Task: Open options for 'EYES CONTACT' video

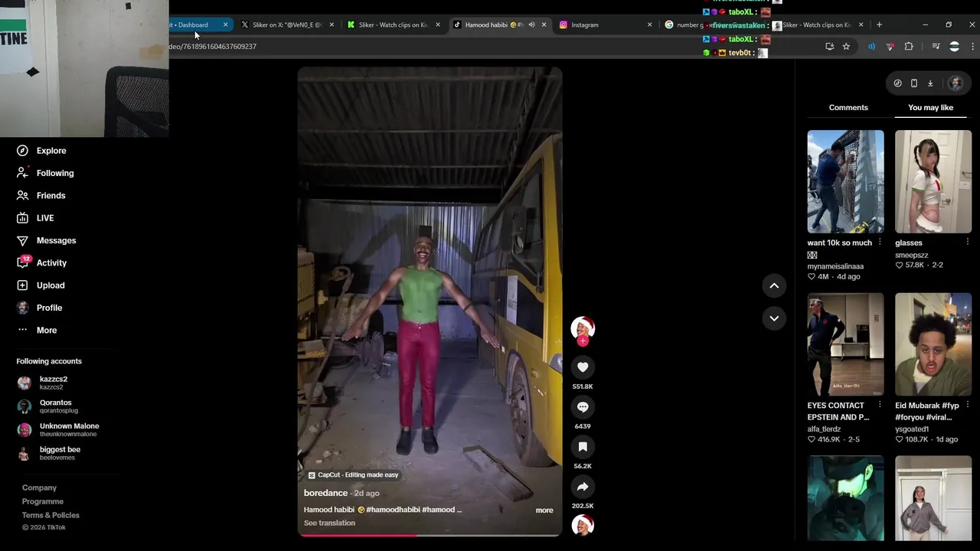Action: [x=880, y=405]
